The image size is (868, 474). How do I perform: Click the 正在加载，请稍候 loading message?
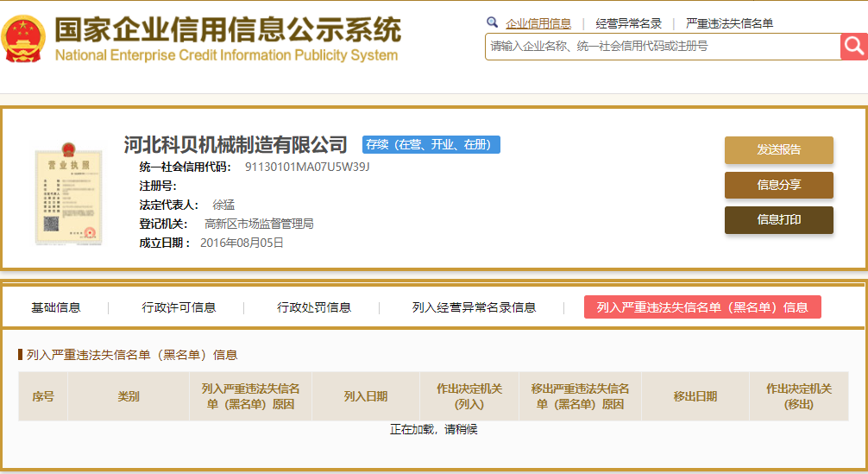click(433, 429)
